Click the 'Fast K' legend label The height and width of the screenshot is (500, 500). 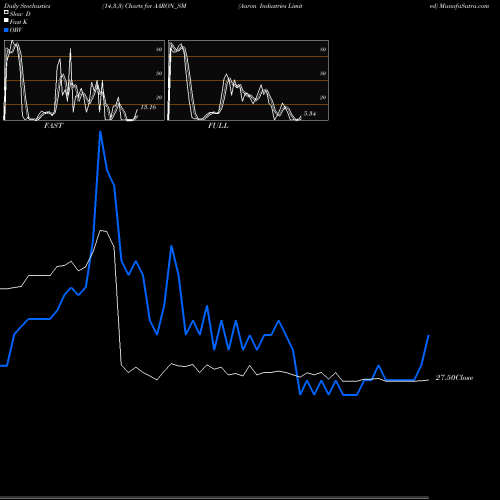19,22
